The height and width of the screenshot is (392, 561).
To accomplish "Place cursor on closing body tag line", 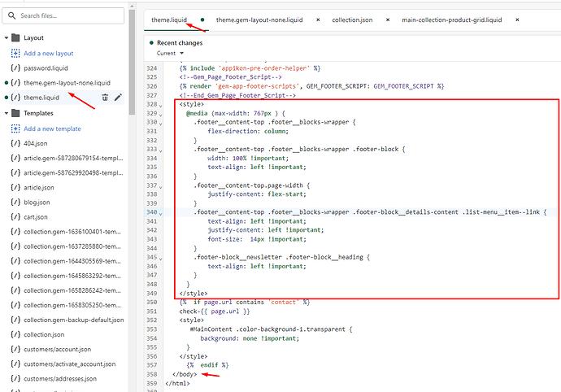I will (x=185, y=374).
